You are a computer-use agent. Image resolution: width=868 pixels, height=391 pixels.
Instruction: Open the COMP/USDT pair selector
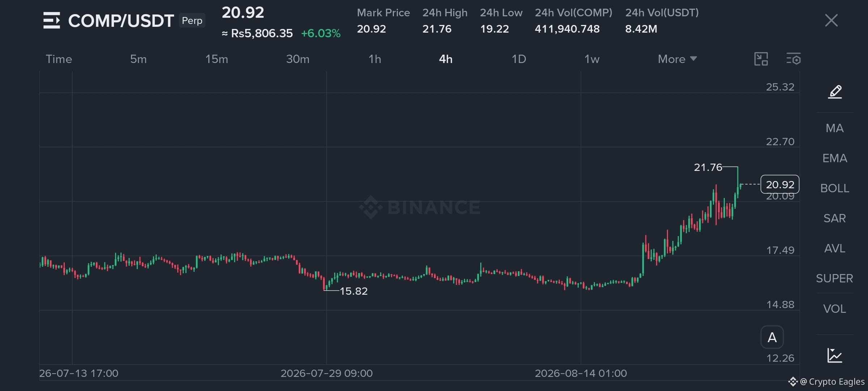point(121,21)
